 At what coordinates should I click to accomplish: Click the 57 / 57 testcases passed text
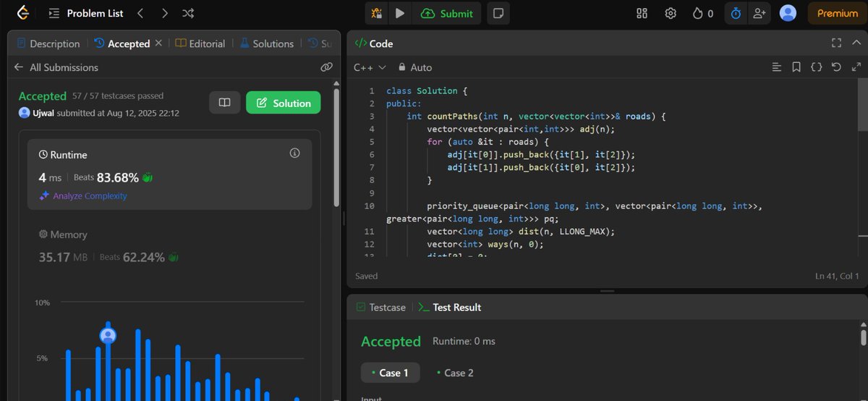tap(118, 96)
